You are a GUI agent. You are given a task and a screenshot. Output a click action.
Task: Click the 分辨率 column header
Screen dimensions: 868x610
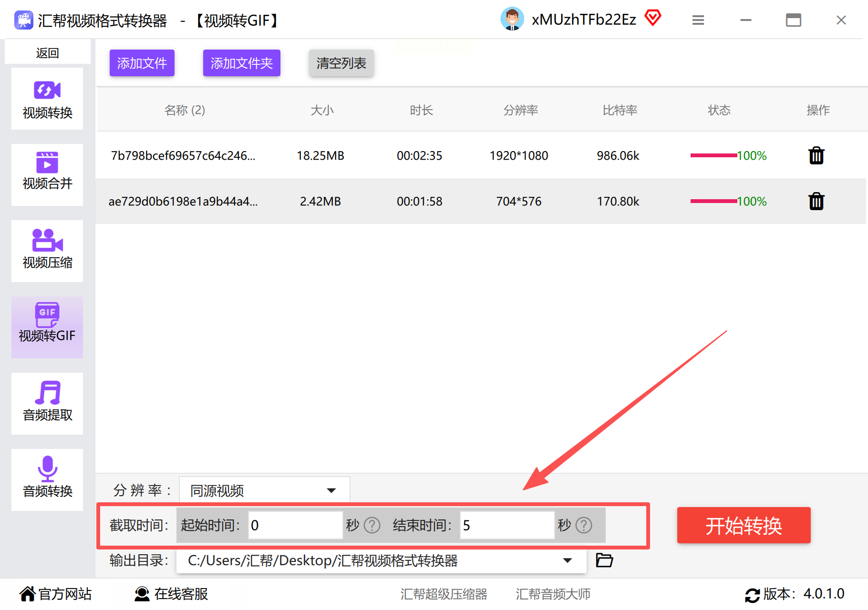click(x=521, y=110)
